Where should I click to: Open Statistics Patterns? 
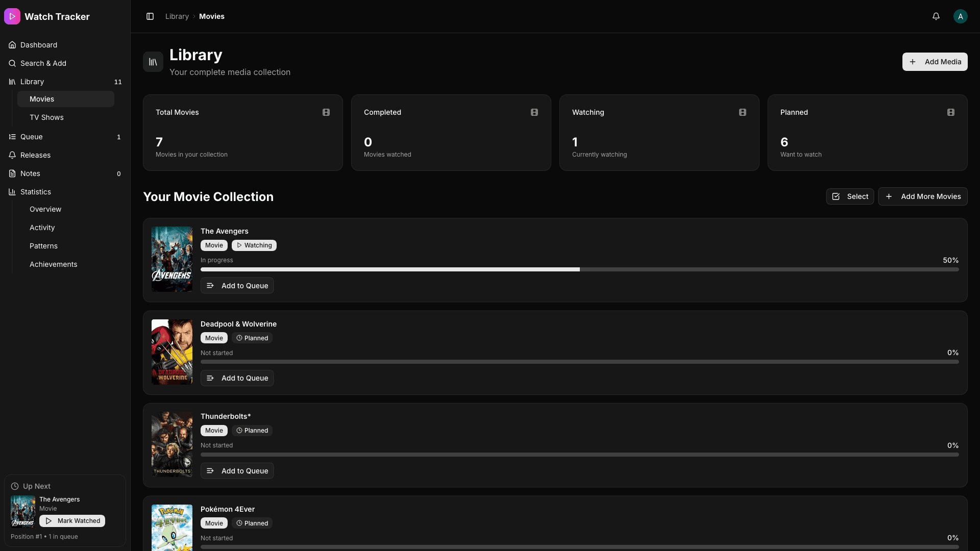66,246
